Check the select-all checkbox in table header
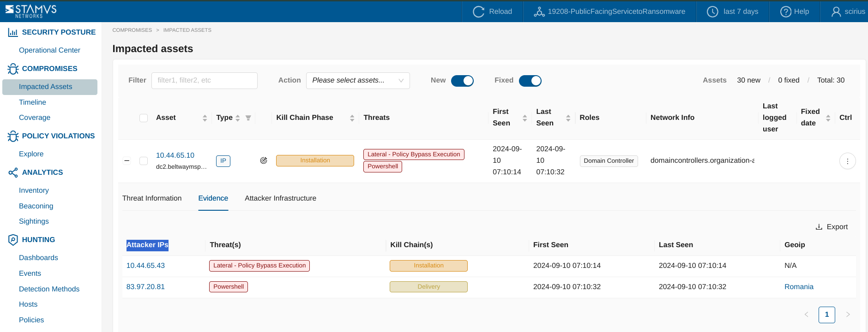The image size is (868, 332). pyautogui.click(x=144, y=118)
